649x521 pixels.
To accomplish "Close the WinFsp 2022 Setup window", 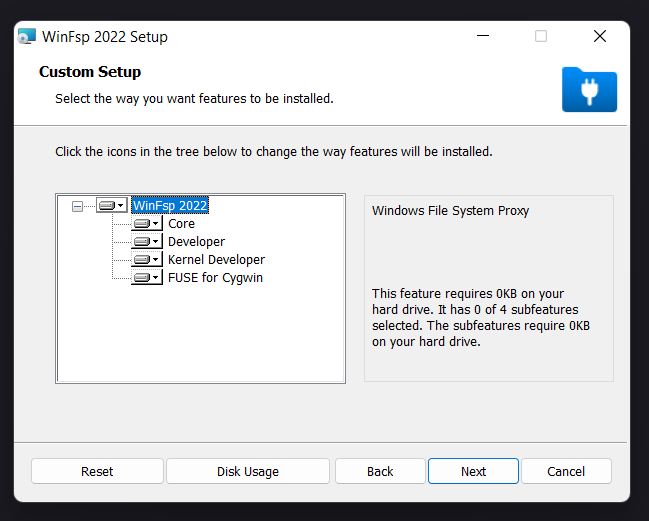I will coord(600,36).
